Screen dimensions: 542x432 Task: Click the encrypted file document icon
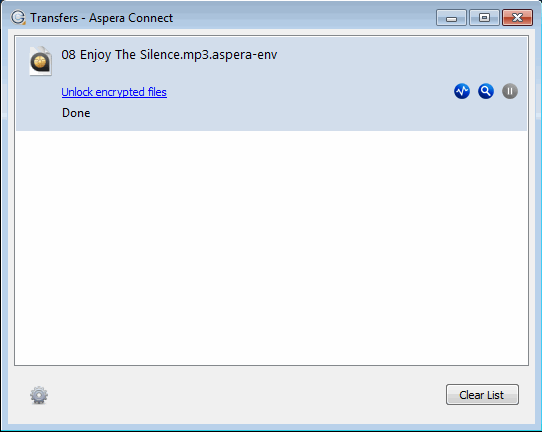coord(40,61)
